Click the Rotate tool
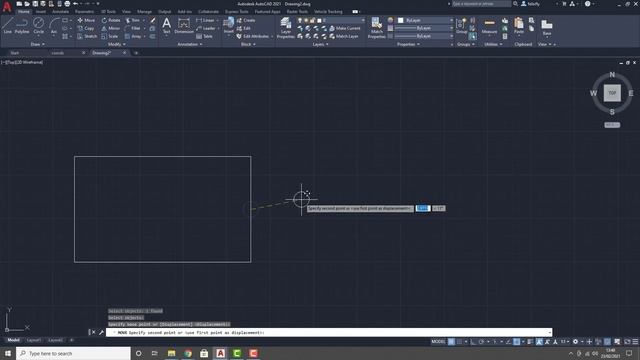 111,20
